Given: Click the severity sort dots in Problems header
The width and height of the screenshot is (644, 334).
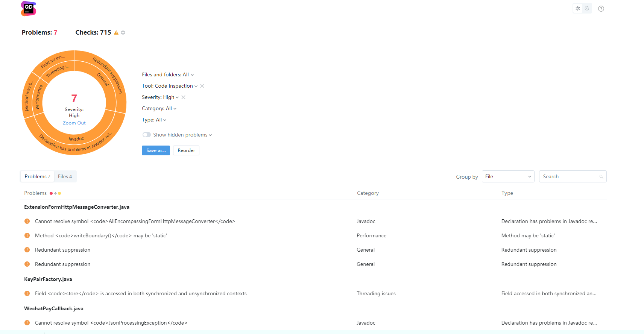Looking at the screenshot, I should click(55, 193).
